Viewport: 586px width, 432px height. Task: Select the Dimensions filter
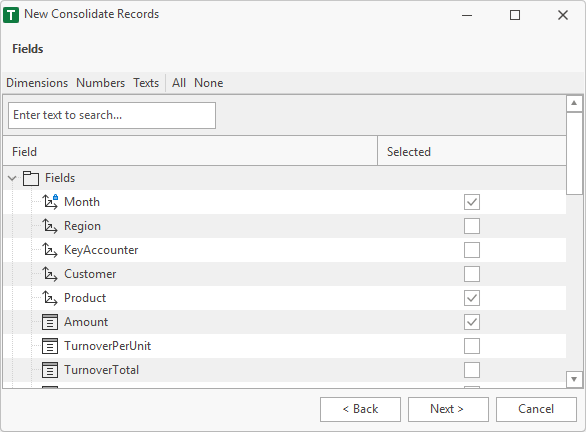(x=37, y=83)
